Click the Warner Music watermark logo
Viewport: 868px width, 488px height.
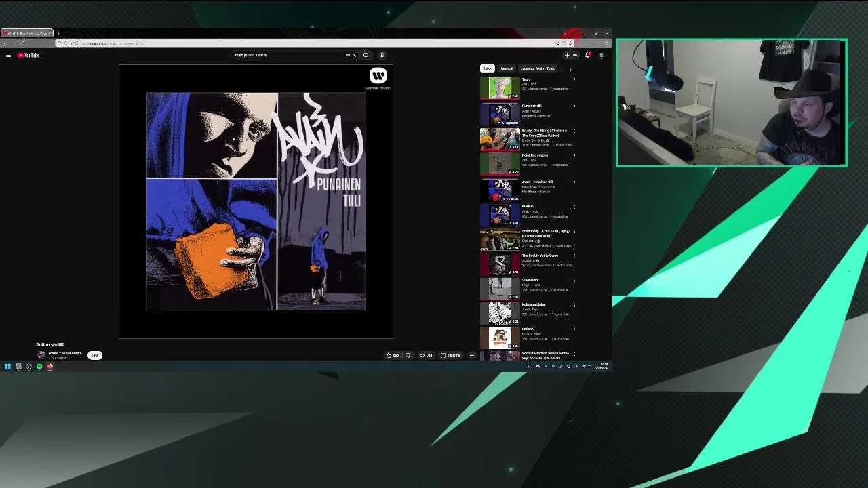pos(378,79)
